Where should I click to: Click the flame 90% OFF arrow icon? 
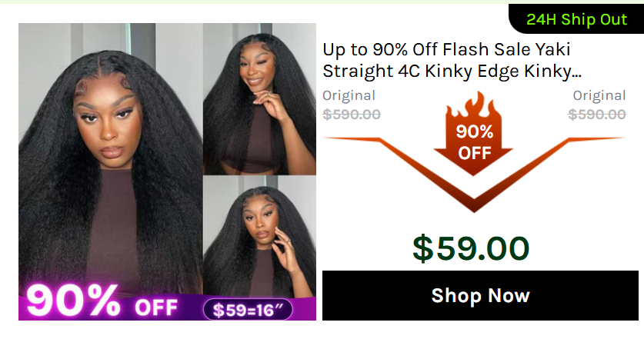[x=473, y=134]
